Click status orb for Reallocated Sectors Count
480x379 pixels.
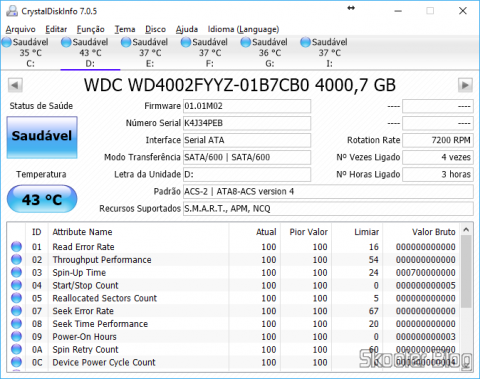[16, 298]
